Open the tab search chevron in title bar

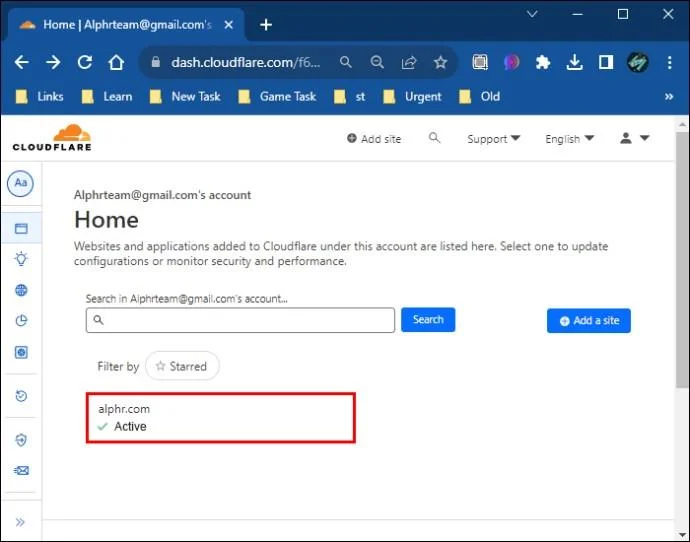coord(532,14)
